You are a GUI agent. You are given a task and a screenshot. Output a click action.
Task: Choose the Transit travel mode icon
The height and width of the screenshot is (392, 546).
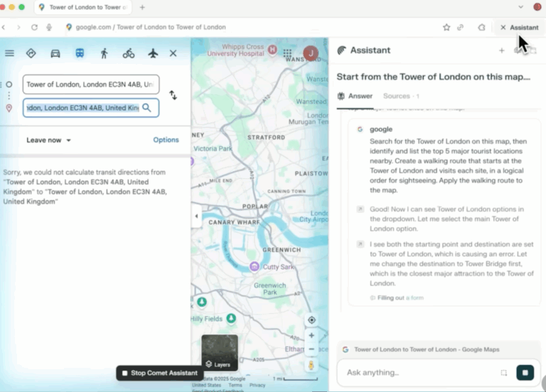coord(80,53)
